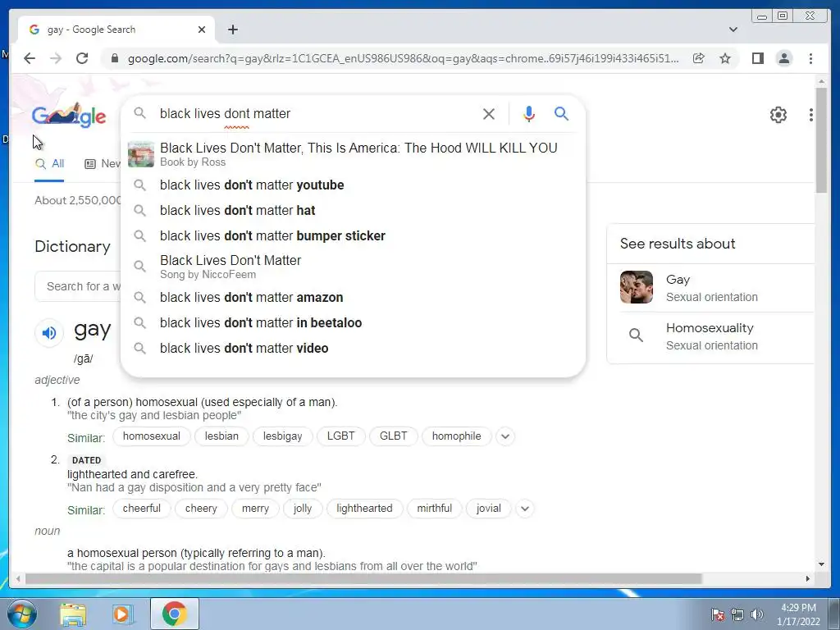Click horizontal scrollbar right arrow
This screenshot has height=630, width=840.
pyautogui.click(x=808, y=578)
